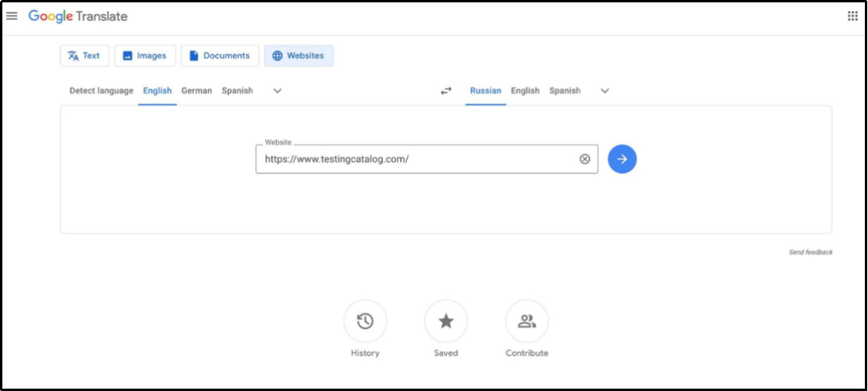Clear the website URL field
The height and width of the screenshot is (391, 868).
point(584,159)
